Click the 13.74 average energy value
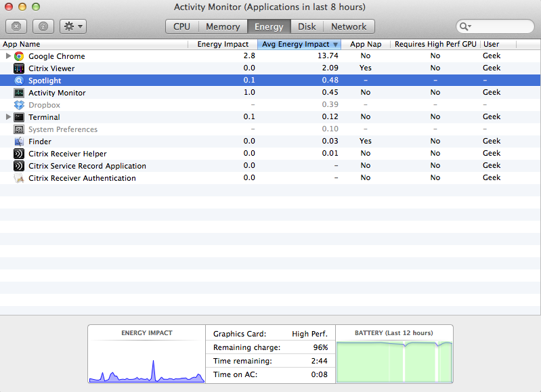 (x=328, y=56)
